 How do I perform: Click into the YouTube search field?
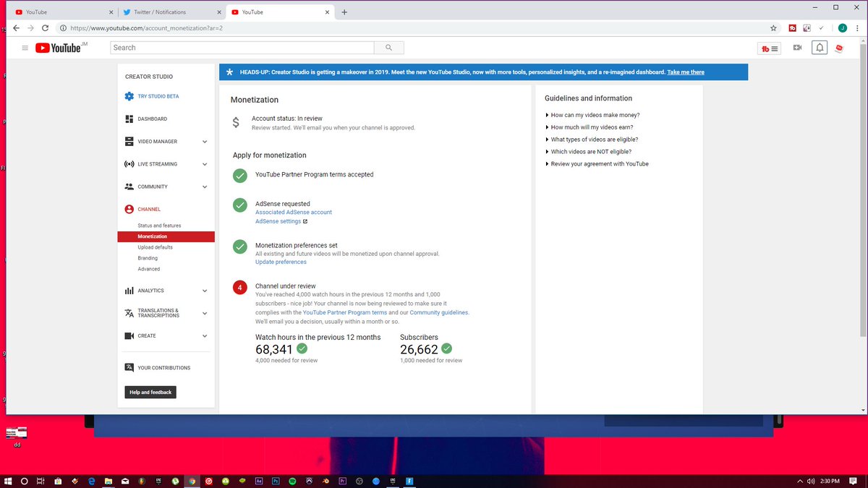[242, 48]
